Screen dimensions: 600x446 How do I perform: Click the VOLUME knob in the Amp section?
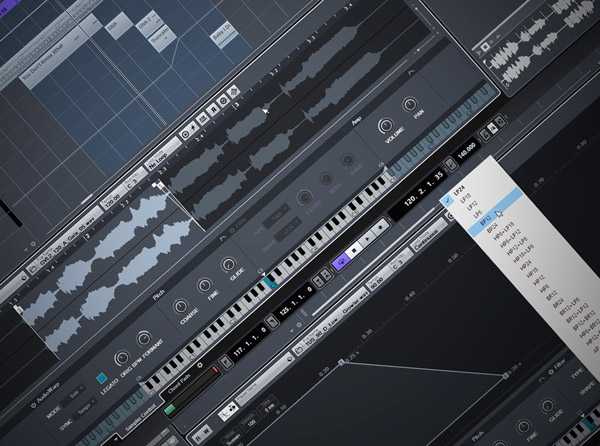(384, 126)
